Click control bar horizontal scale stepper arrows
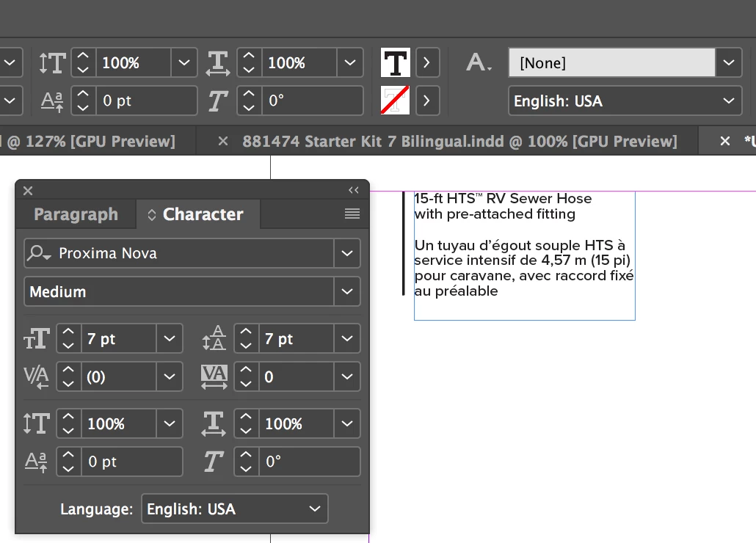This screenshot has height=543, width=756. click(249, 62)
